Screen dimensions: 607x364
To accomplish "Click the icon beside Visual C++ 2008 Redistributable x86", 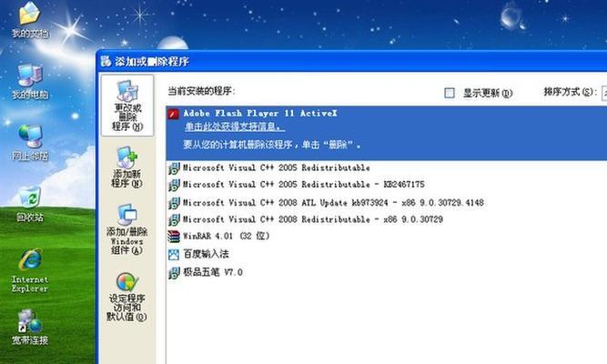I will point(174,219).
